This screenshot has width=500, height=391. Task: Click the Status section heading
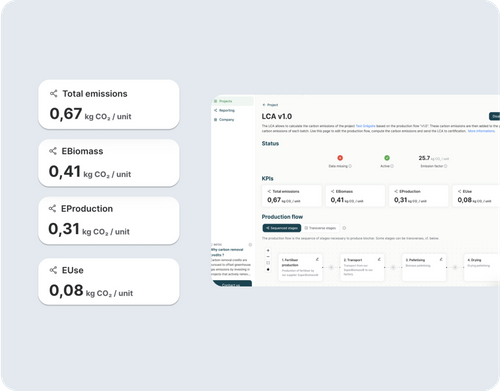(x=270, y=143)
